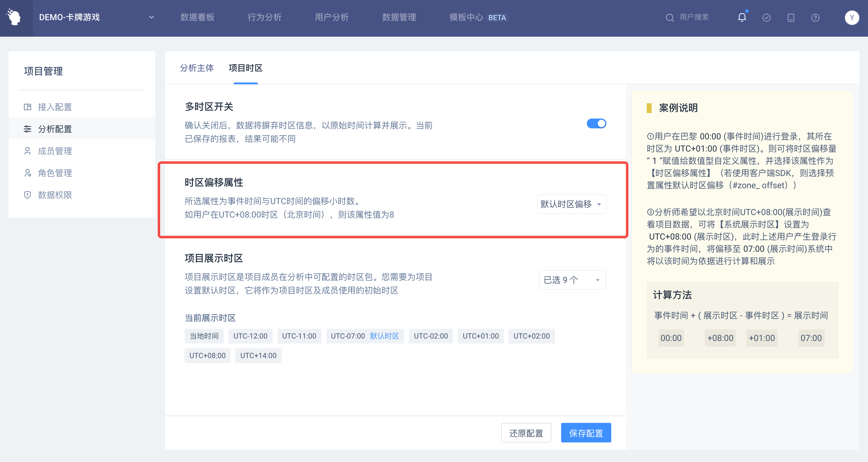Open the tablet/document icon in header
Image resolution: width=868 pixels, height=462 pixels.
coord(790,17)
